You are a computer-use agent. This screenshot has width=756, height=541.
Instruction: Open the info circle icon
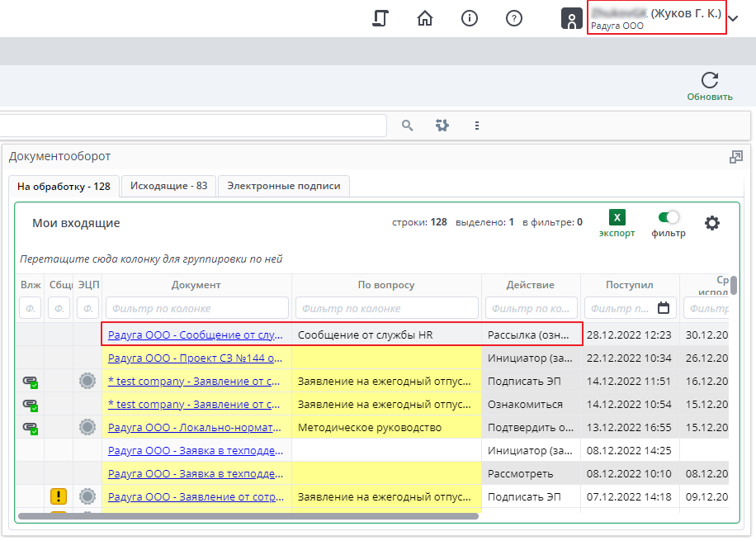[470, 18]
